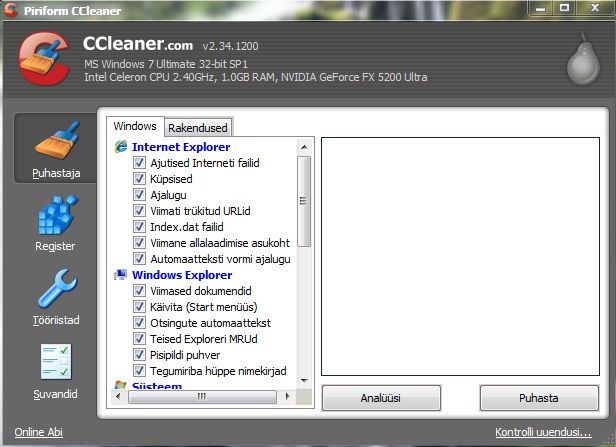The width and height of the screenshot is (616, 447).
Task: Open Tööriistad wrench tools section
Action: (x=55, y=295)
